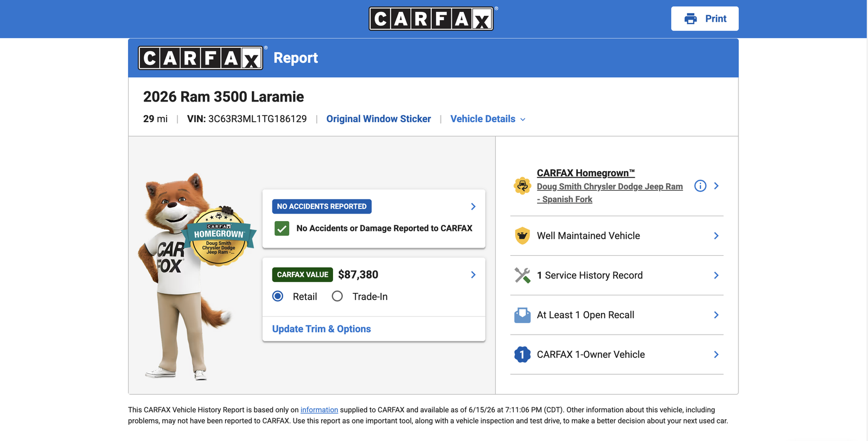Open the Original Window Sticker link
Viewport: 868px width, 441px height.
point(379,119)
